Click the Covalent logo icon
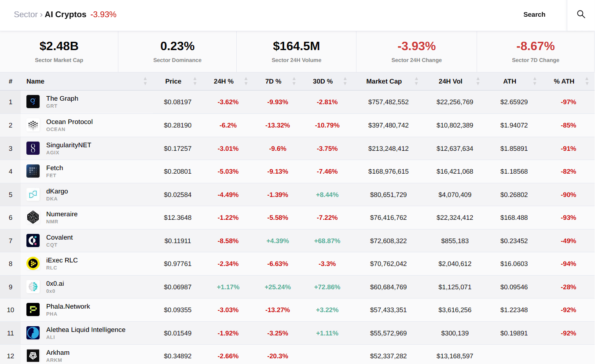595x364 pixels. point(33,240)
